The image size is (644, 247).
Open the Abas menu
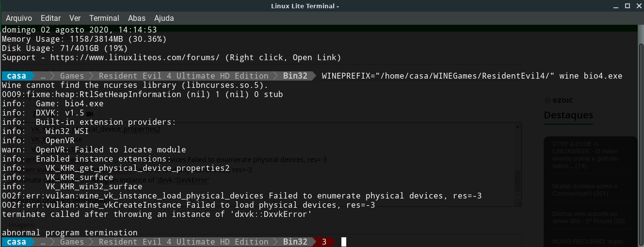[137, 18]
